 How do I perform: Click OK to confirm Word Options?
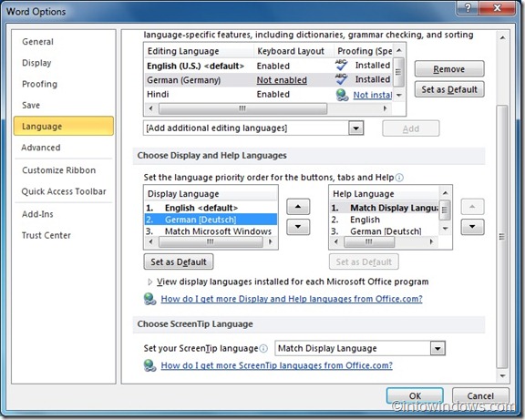[x=415, y=396]
